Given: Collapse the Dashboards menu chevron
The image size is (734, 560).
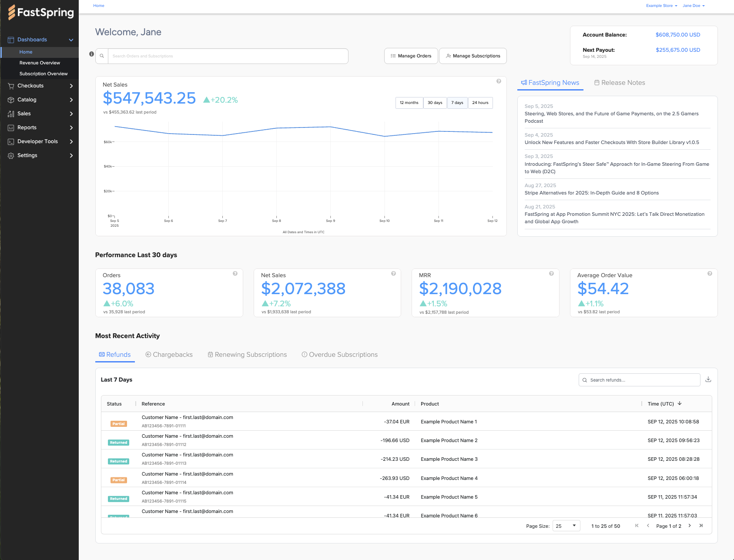Looking at the screenshot, I should point(71,40).
